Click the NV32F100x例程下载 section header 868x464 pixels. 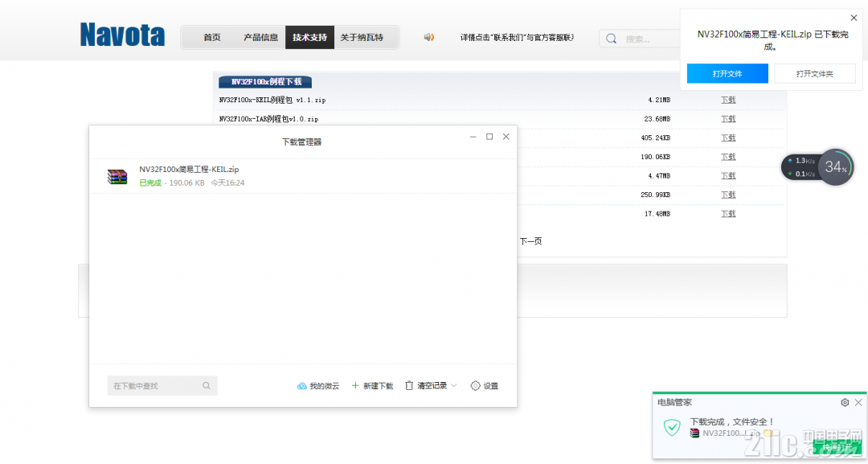[x=265, y=82]
